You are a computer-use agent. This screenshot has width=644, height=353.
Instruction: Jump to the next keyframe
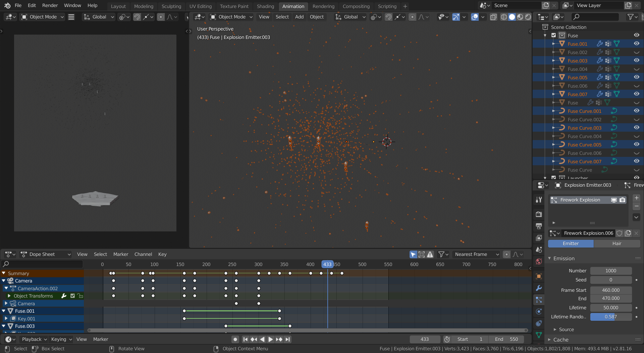279,339
